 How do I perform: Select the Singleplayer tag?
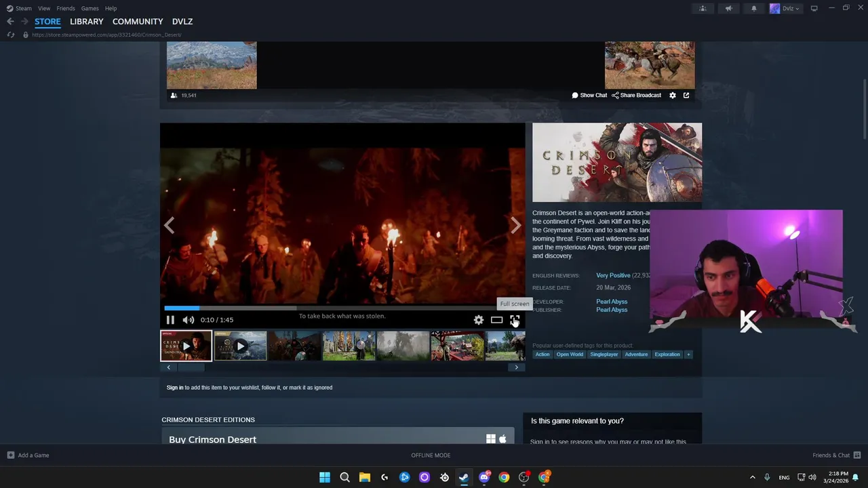pos(604,354)
